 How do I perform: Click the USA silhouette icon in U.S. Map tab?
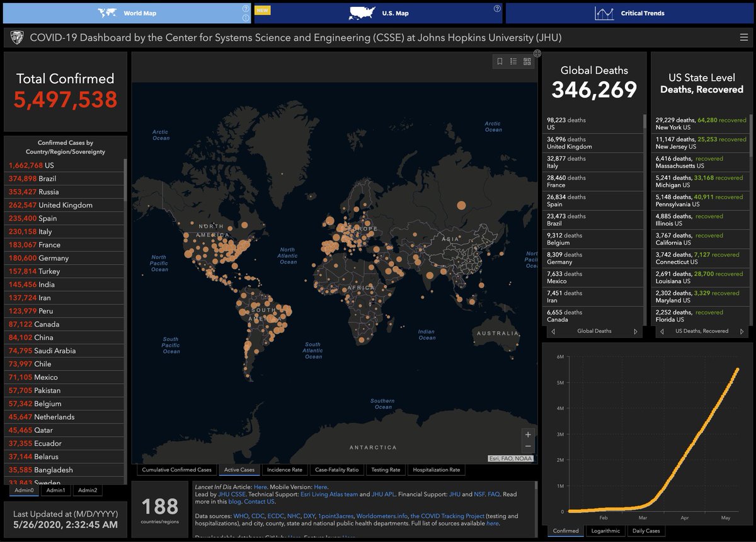(362, 13)
